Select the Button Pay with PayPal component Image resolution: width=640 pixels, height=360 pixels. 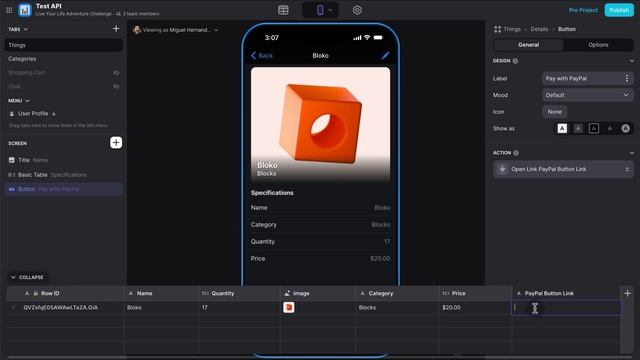[x=64, y=189]
